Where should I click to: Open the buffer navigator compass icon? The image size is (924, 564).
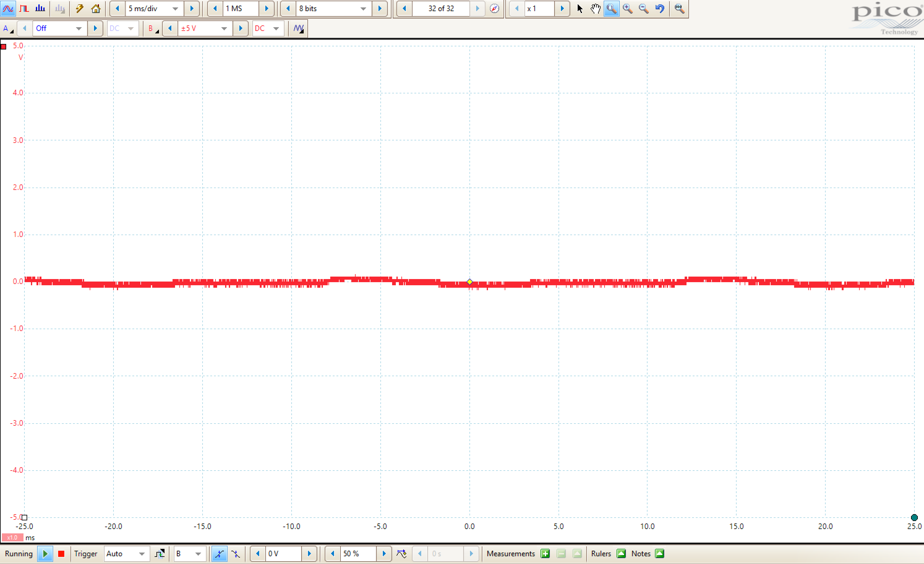(x=494, y=8)
